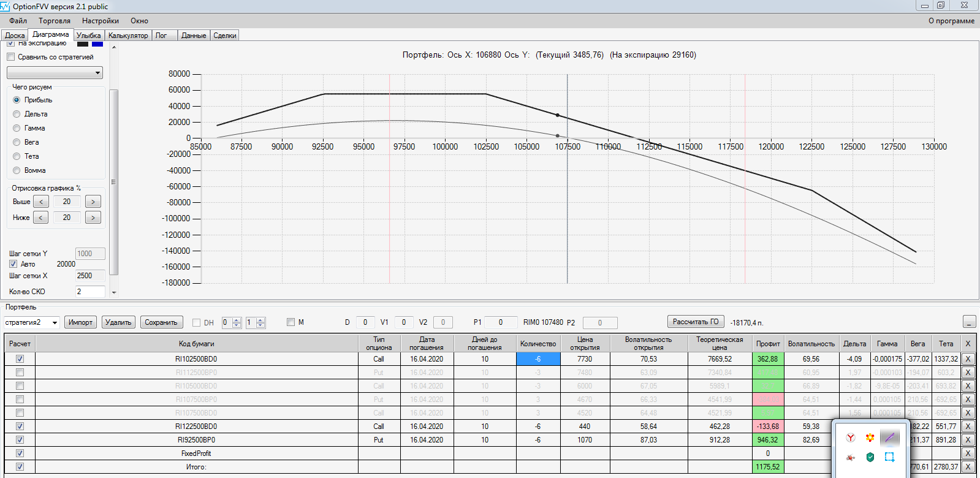Screen dimensions: 980x478
Task: Open the Настройки menu
Action: (x=101, y=21)
